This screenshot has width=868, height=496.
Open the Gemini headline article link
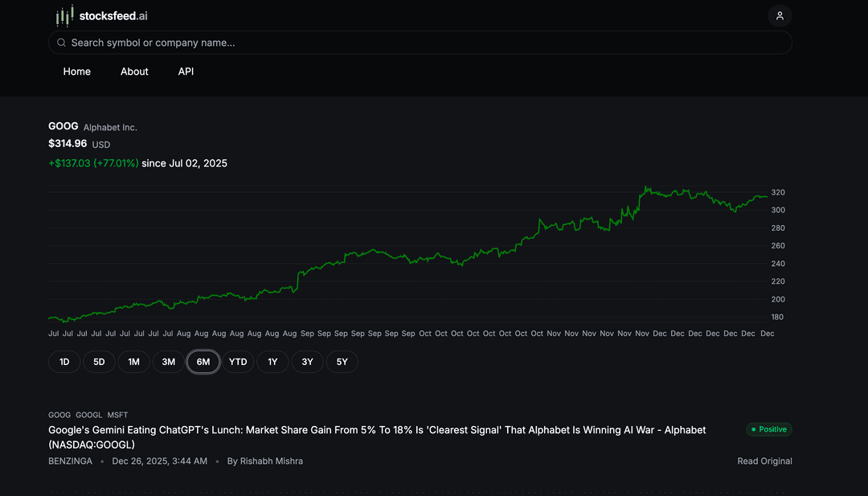(376, 429)
